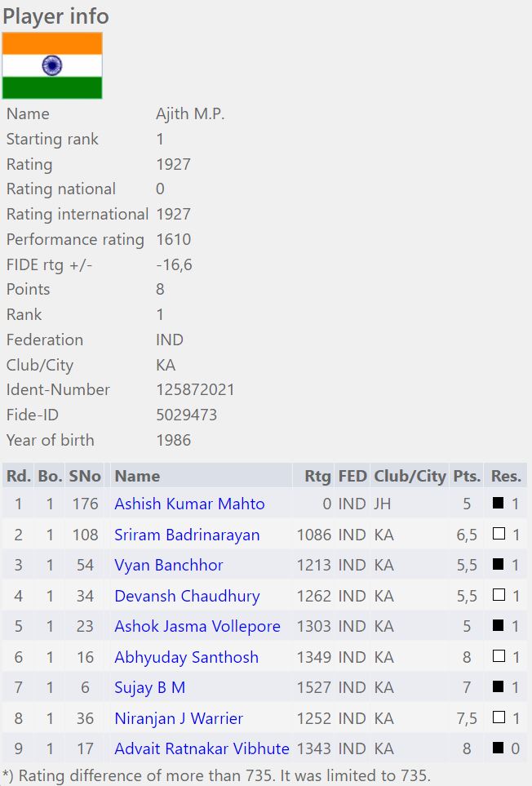Open Advait Ratnakar Vibhute's profile
This screenshot has height=786, width=532.
[202, 748]
